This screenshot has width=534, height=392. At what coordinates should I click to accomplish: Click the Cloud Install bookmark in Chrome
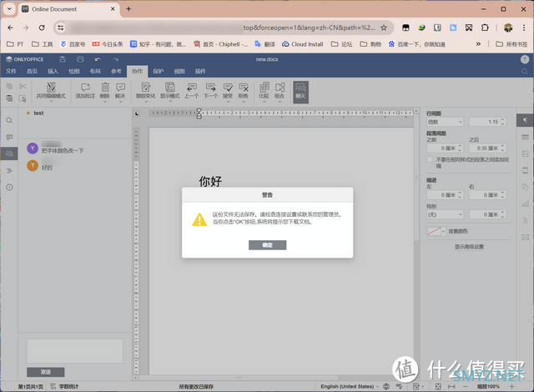(x=302, y=44)
